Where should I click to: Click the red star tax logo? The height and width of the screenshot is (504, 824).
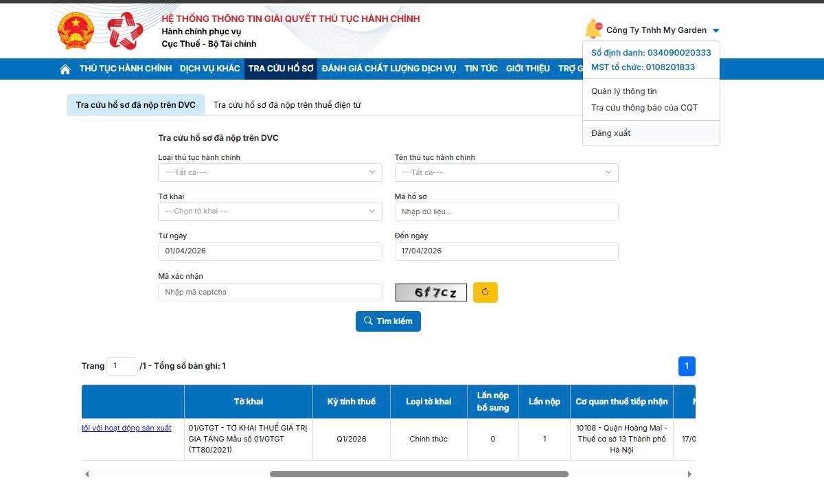[x=125, y=31]
